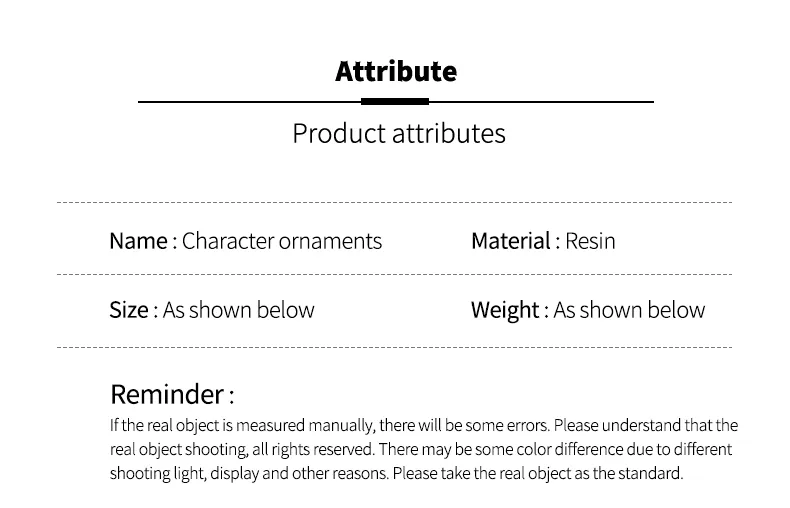Image resolution: width=790 pixels, height=508 pixels.
Task: Click the "Weight :" label
Action: [x=509, y=310]
